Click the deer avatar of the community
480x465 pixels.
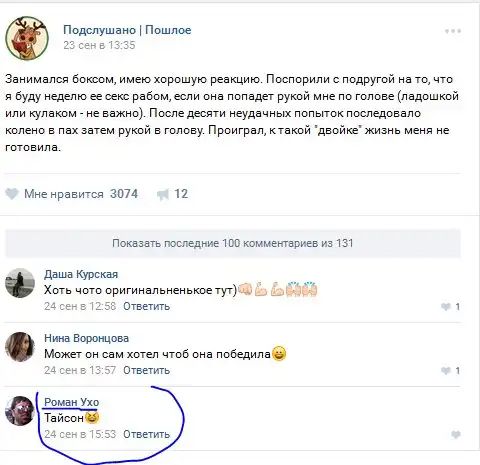27,38
